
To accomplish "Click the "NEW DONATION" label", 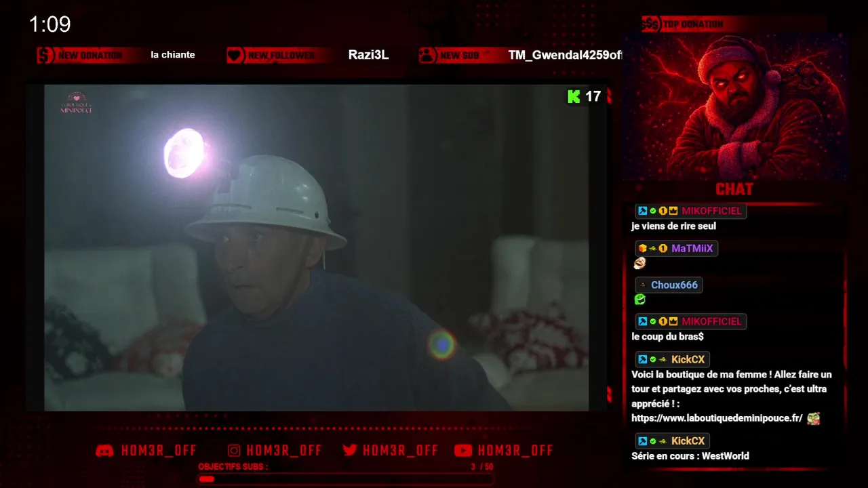I will (90, 56).
